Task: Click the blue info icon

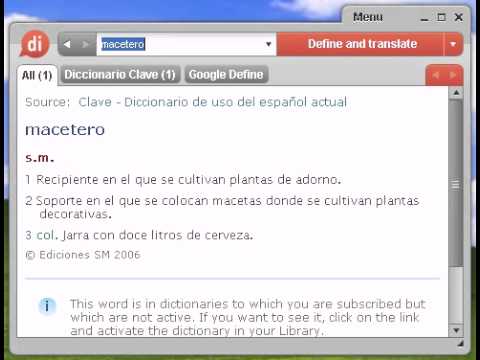Action: point(47,305)
